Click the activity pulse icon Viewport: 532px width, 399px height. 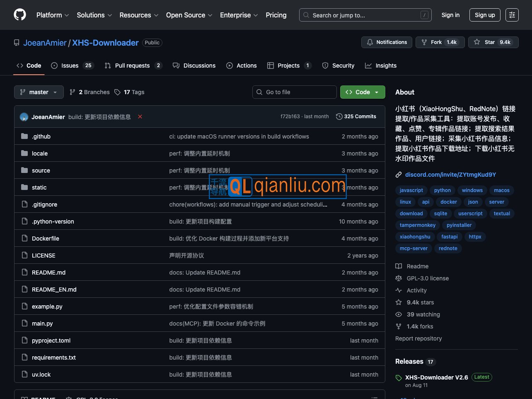tap(398, 290)
